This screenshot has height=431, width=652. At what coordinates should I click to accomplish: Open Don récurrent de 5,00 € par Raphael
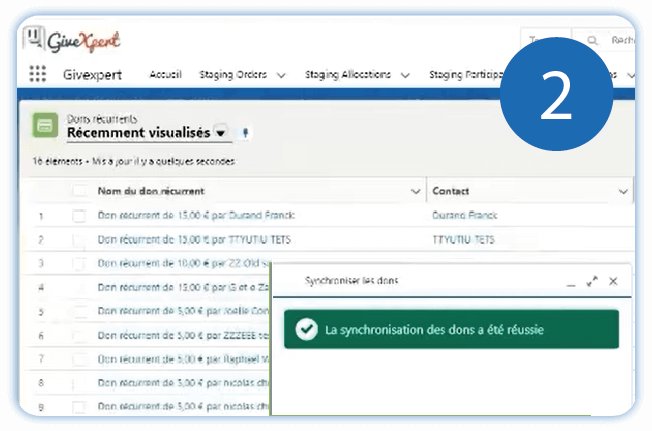click(x=183, y=359)
